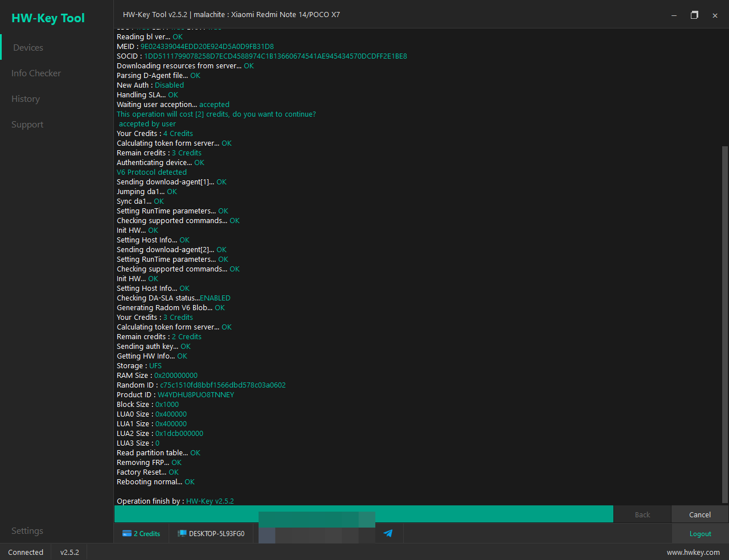Click the 'V6 Protocol detected' line

tap(151, 172)
